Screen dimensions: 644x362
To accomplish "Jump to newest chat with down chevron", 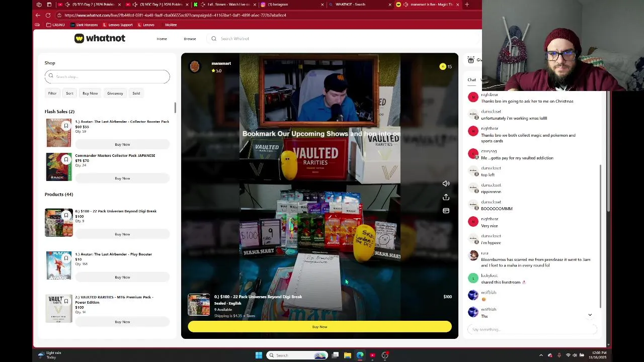I will pyautogui.click(x=590, y=315).
